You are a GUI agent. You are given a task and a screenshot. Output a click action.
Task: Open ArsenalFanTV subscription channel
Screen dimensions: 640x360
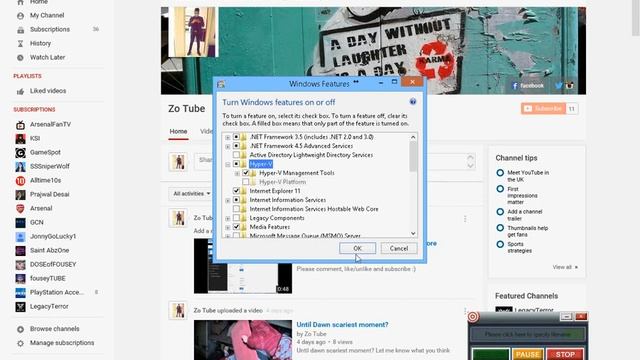50,124
